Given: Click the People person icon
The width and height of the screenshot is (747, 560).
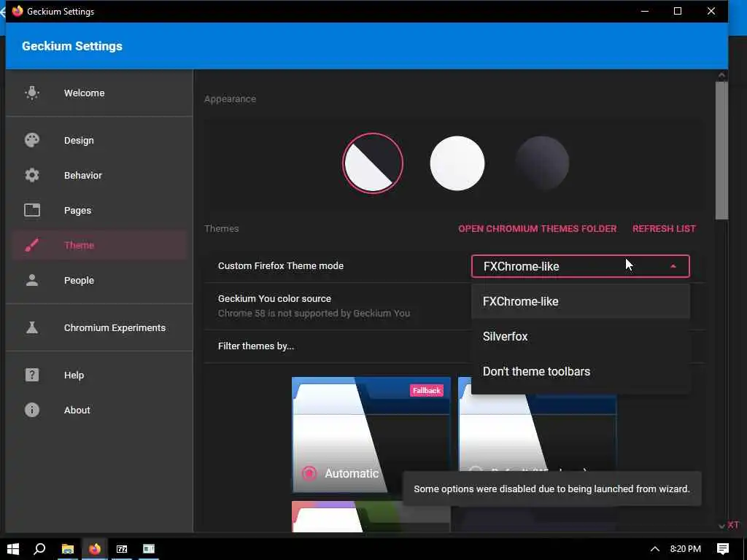Looking at the screenshot, I should (x=32, y=280).
